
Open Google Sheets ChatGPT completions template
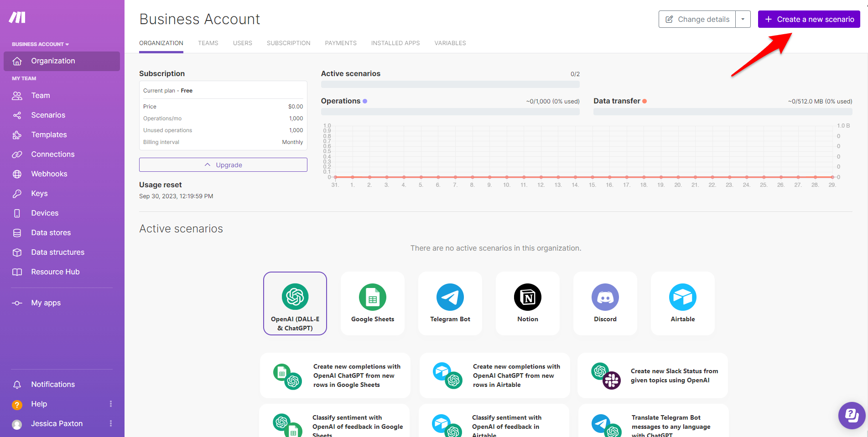point(335,375)
